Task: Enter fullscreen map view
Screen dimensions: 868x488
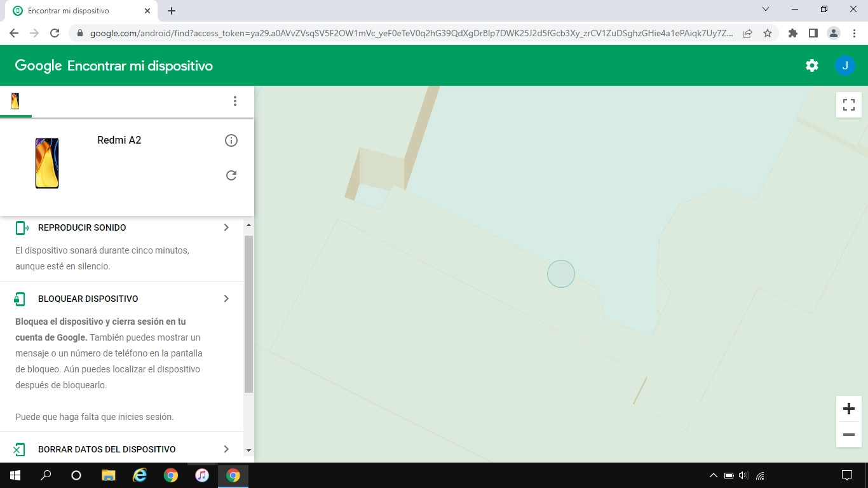Action: [x=848, y=104]
